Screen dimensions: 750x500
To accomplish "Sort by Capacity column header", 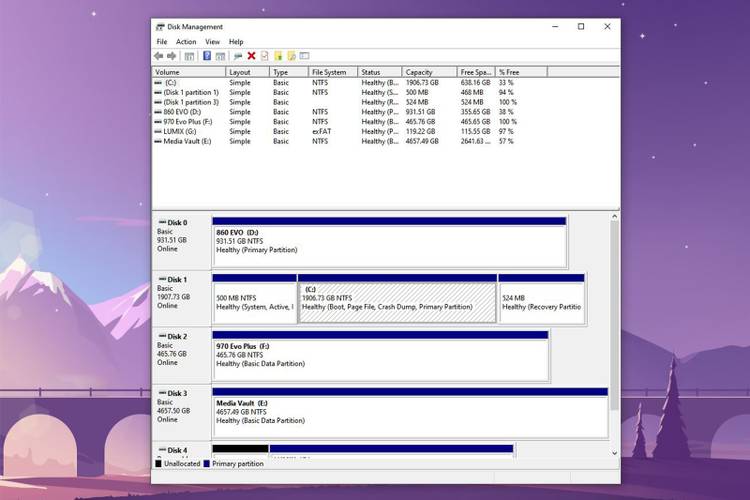I will click(430, 72).
